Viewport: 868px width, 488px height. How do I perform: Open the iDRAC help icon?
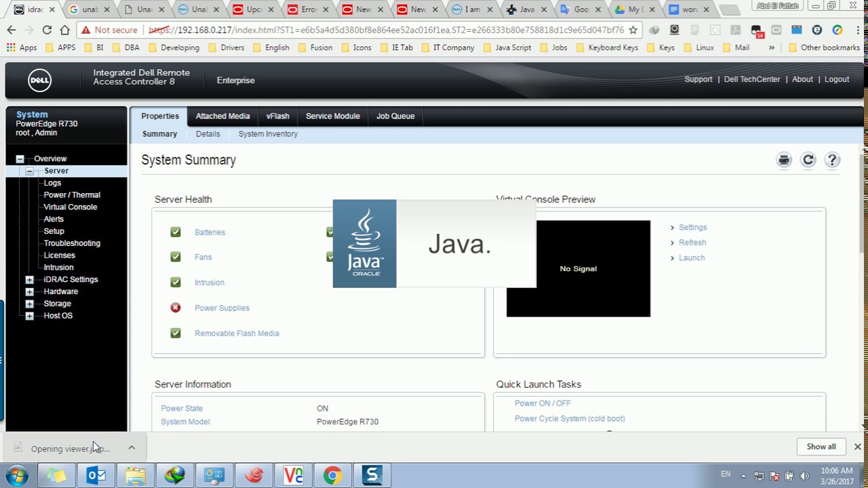pyautogui.click(x=832, y=160)
